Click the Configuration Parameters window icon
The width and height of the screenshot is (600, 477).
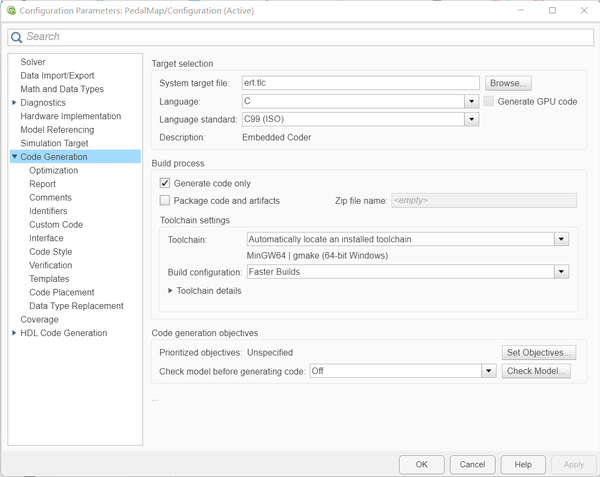point(11,10)
